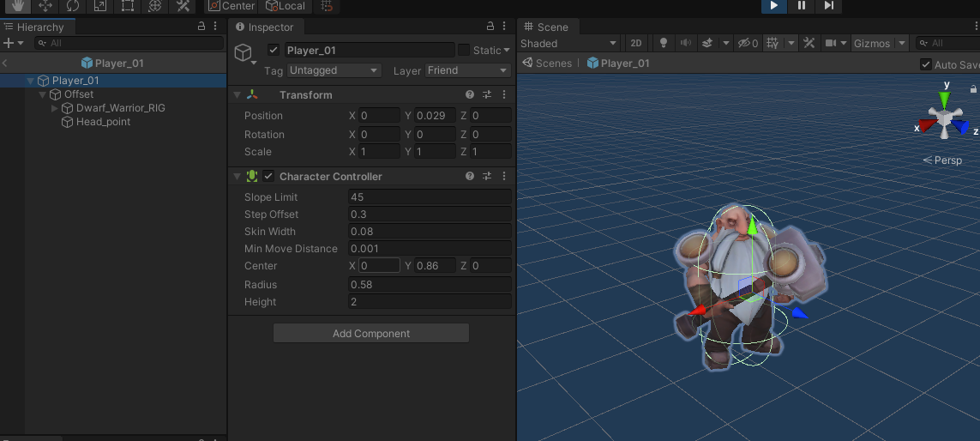Open Character Controller presets icon
The width and height of the screenshot is (980, 441).
coord(487,177)
